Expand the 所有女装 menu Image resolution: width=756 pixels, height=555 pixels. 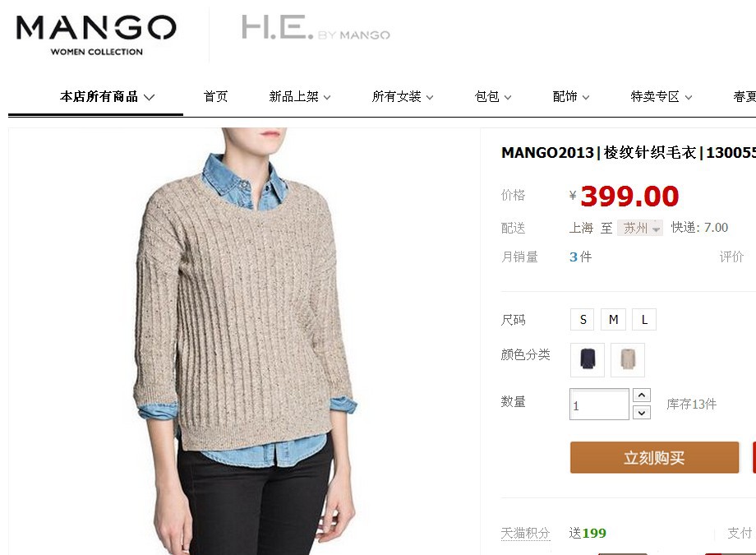click(x=403, y=97)
